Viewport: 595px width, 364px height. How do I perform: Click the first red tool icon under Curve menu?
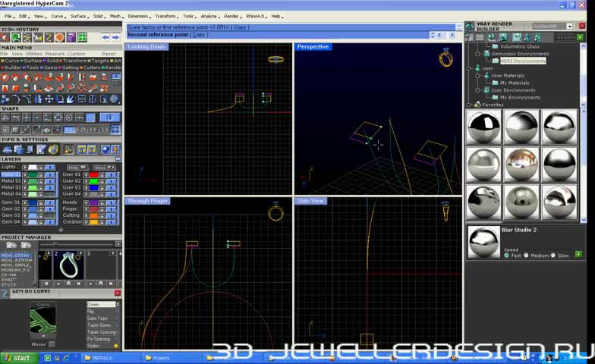pyautogui.click(x=5, y=77)
